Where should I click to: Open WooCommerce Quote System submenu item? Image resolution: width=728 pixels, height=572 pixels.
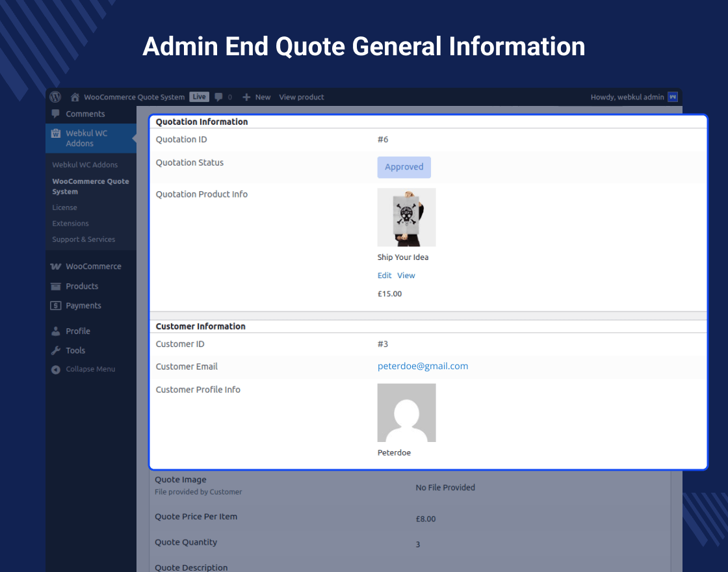click(90, 186)
